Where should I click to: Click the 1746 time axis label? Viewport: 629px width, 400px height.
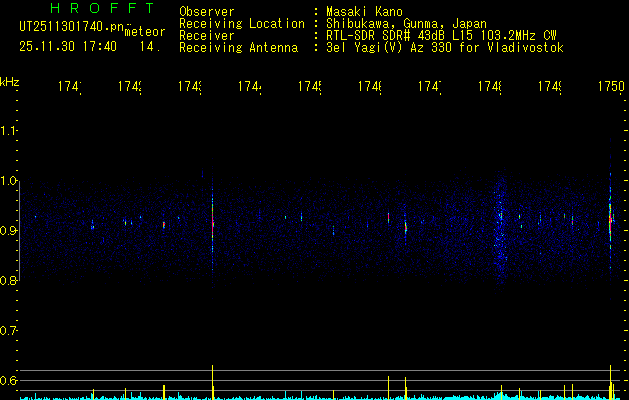point(370,86)
